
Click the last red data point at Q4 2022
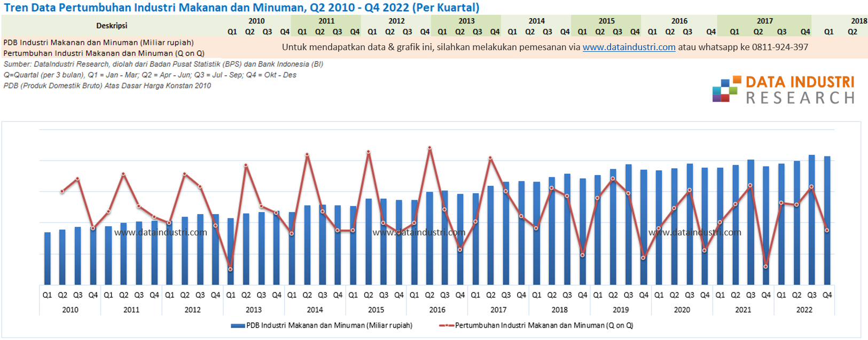[827, 230]
